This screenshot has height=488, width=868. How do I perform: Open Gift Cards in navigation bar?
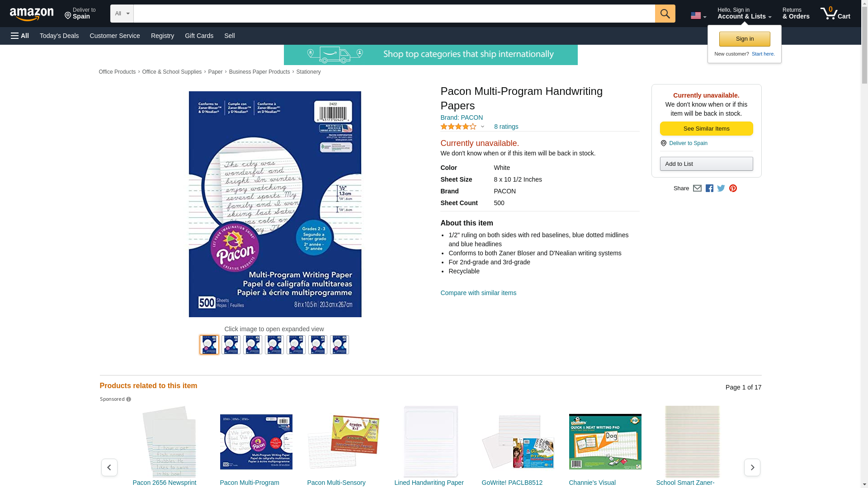click(199, 36)
